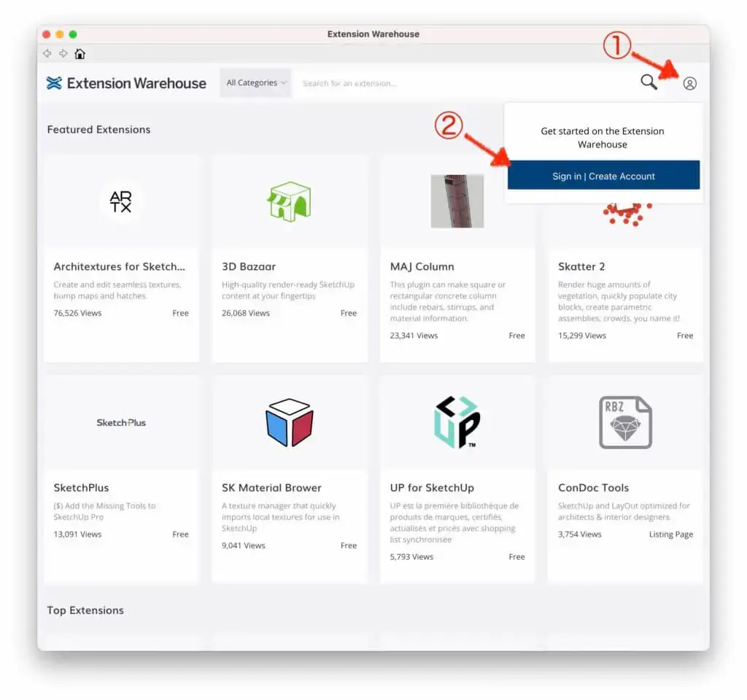
Task: Click Free price on SketchPlus card
Action: pyautogui.click(x=181, y=534)
